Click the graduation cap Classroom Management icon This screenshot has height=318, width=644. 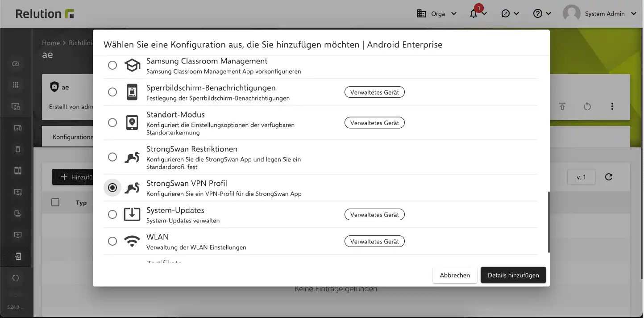132,66
